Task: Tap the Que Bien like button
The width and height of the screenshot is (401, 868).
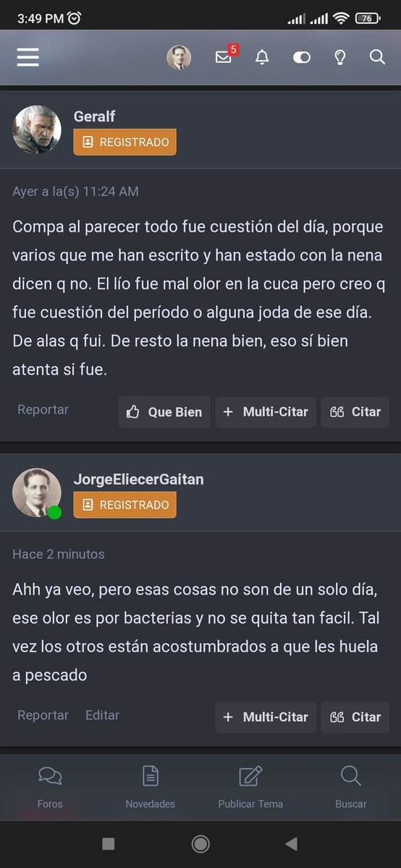Action: (164, 412)
